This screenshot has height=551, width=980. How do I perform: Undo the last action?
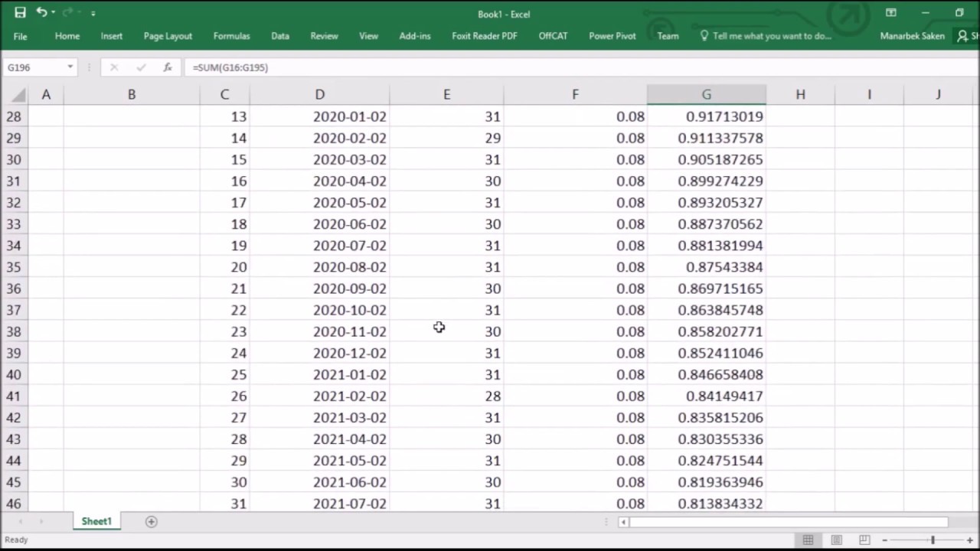coord(41,12)
